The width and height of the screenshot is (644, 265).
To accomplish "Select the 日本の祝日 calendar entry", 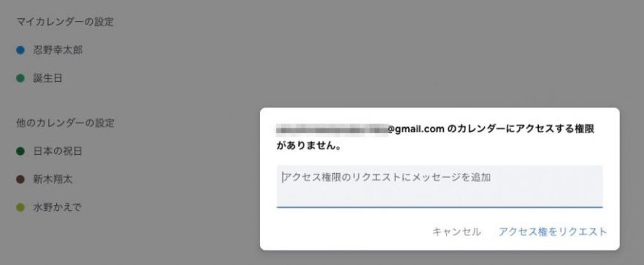I will [57, 151].
